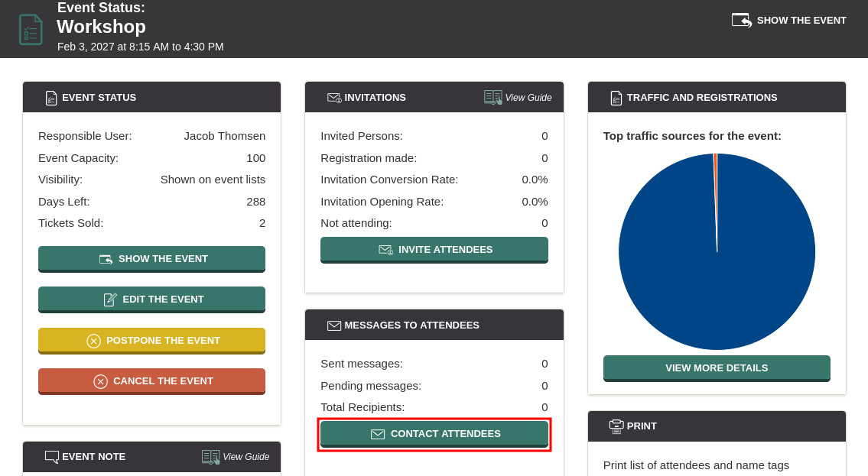Click the Invitations envelope icon

pyautogui.click(x=334, y=98)
